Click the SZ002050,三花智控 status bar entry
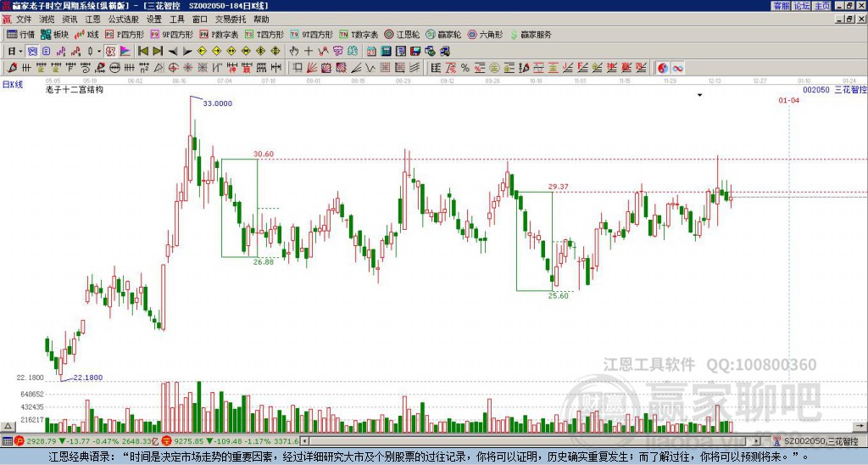 pyautogui.click(x=821, y=441)
